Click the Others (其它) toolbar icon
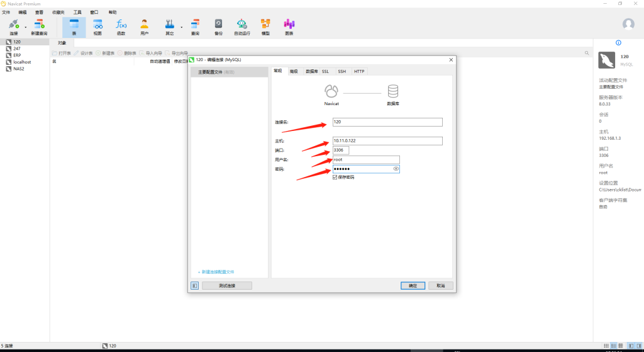The width and height of the screenshot is (644, 352). pos(169,25)
